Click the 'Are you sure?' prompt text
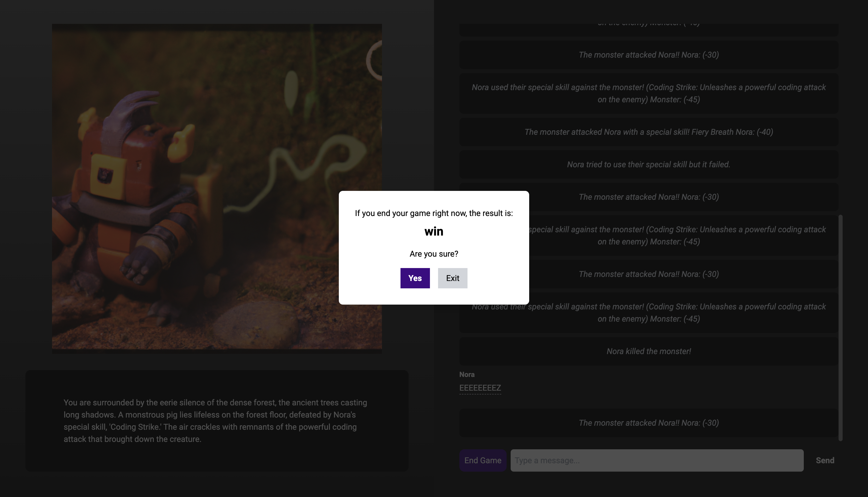Viewport: 868px width, 497px height. (x=434, y=254)
